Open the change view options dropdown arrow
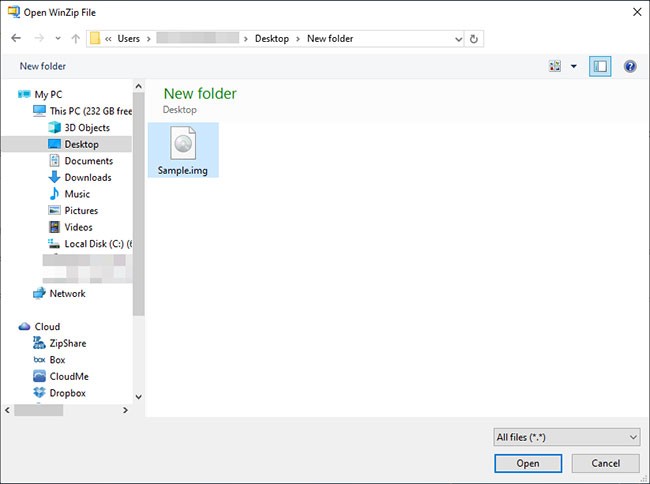This screenshot has height=484, width=650. tap(574, 67)
